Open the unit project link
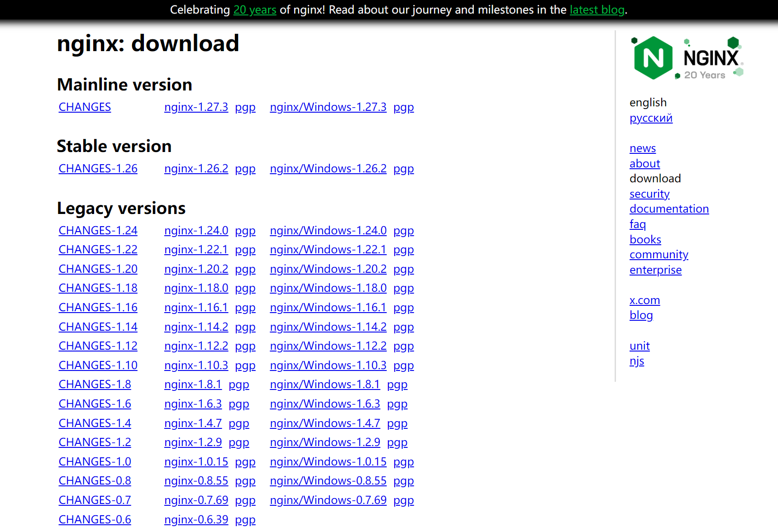Screen dimensions: 778x532 639,346
